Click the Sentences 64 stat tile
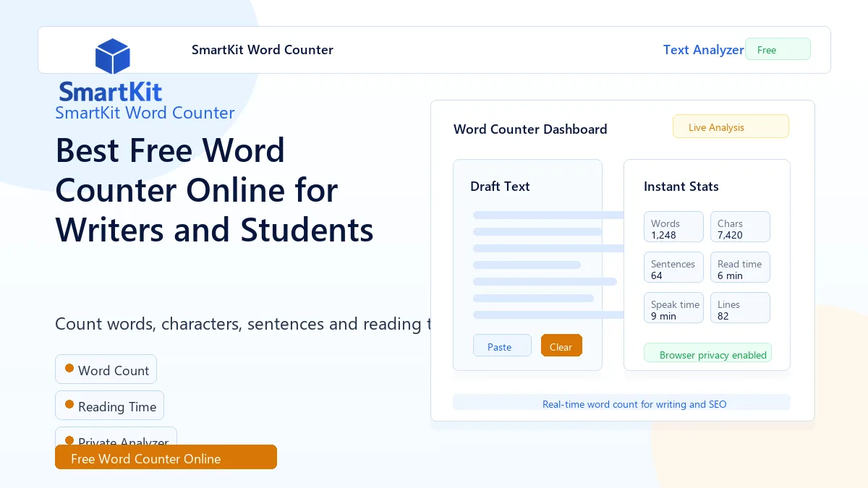This screenshot has height=488, width=868. (673, 267)
